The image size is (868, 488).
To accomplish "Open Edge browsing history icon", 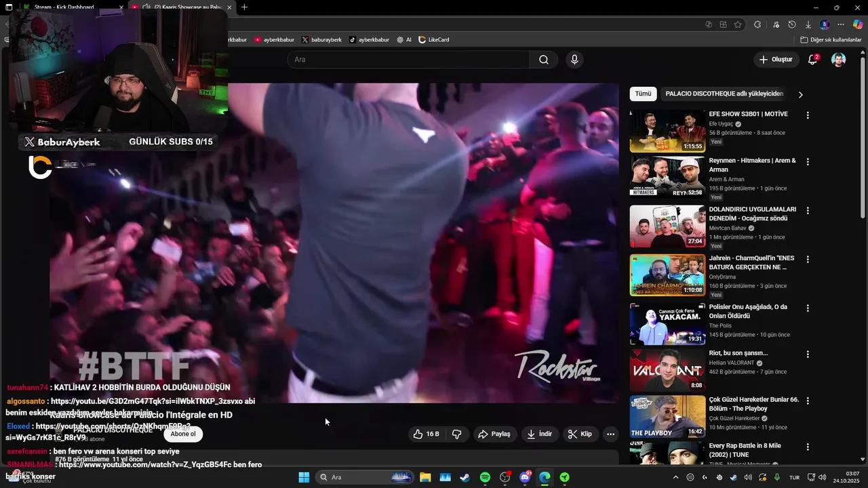I will coord(792,24).
